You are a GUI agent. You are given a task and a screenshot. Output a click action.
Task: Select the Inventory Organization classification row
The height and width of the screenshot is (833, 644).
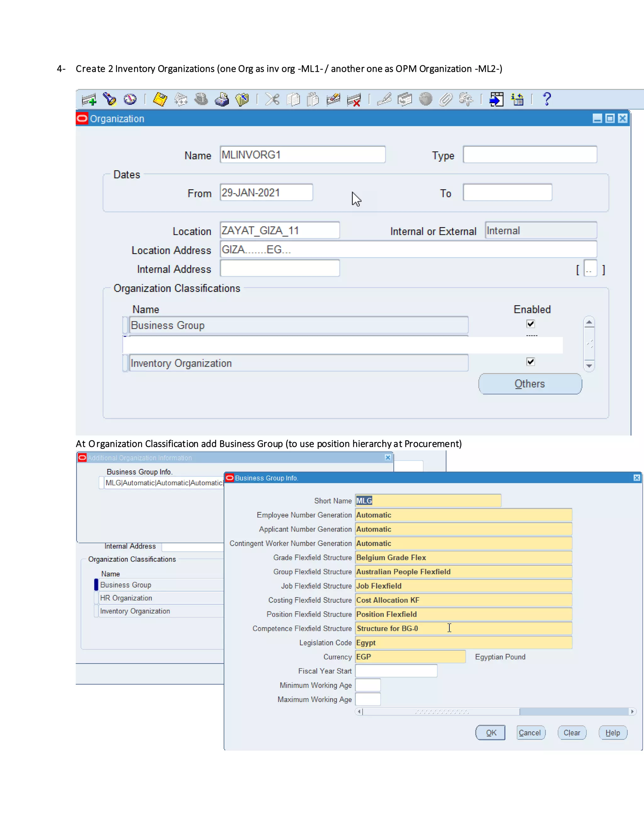coord(299,363)
